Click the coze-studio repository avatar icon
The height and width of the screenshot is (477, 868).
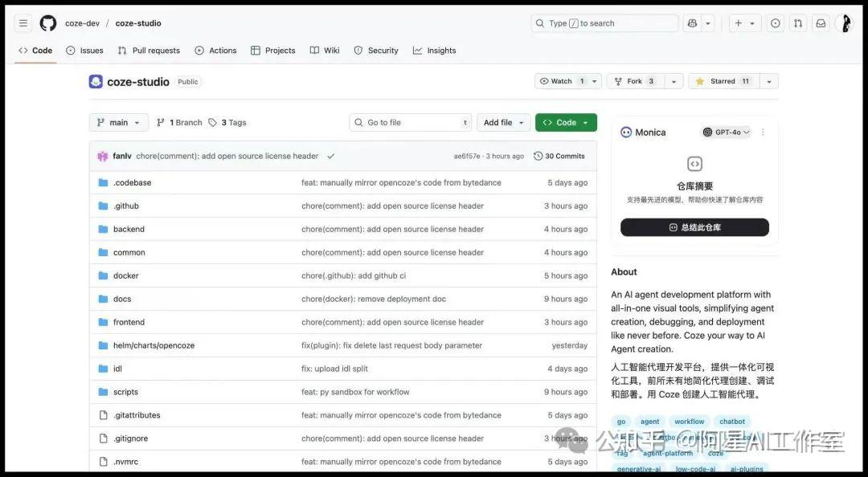96,82
